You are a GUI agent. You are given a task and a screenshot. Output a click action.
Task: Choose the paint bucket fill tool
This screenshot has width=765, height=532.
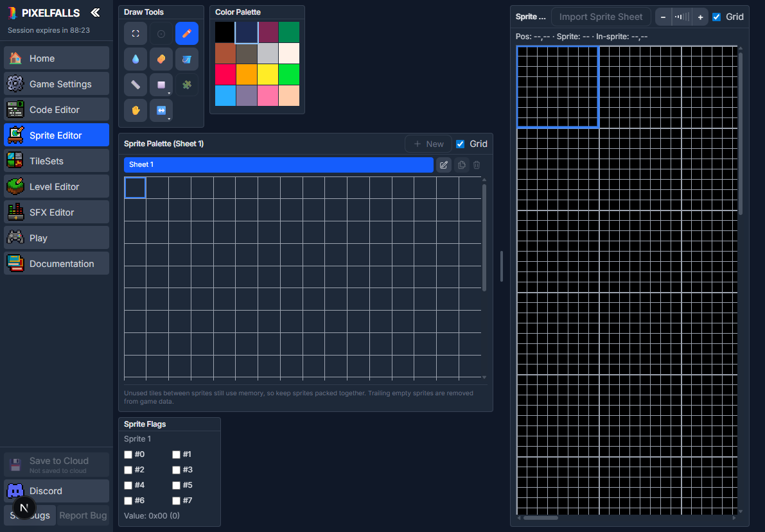(187, 59)
